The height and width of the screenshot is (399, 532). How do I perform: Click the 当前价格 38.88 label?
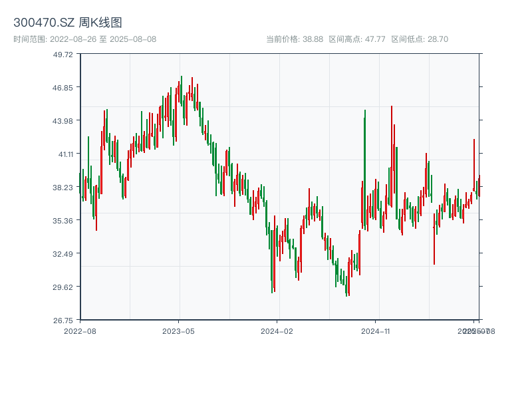[x=295, y=39]
